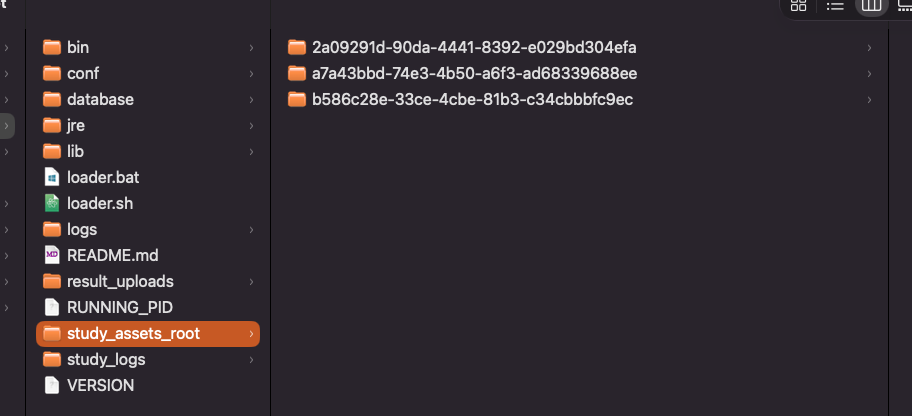Expand the study_logs folder chevron
912x416 pixels.
(251, 360)
